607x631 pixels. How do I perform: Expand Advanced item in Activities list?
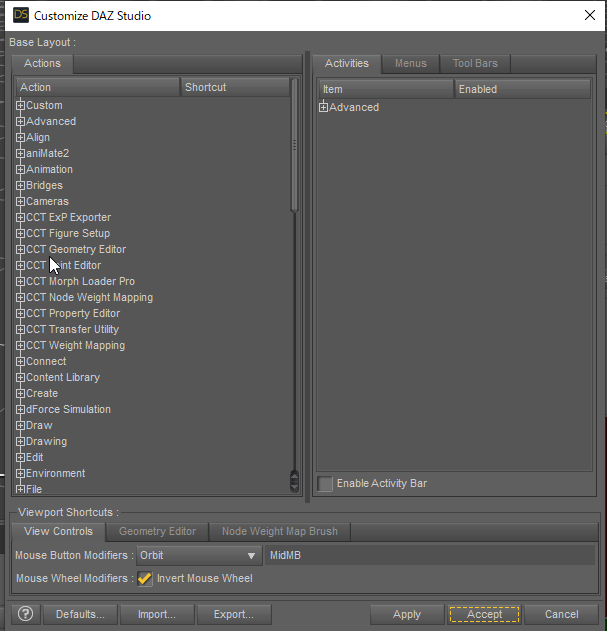coord(323,107)
